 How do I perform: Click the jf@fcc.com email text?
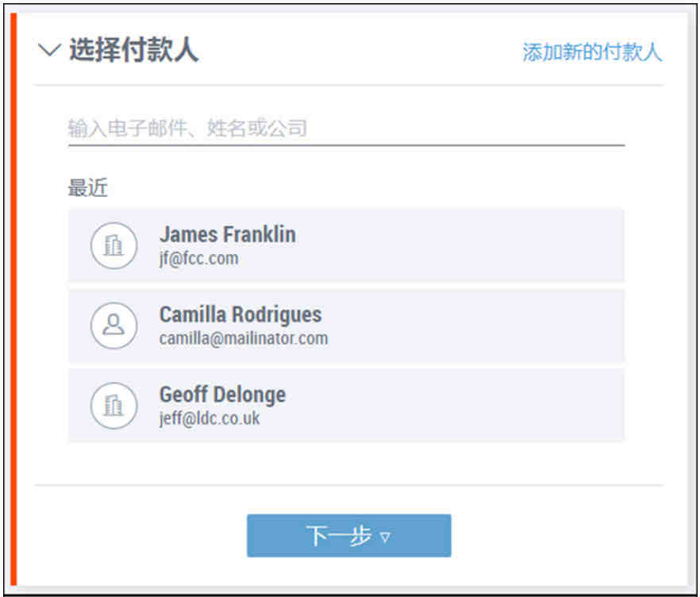pos(198,259)
